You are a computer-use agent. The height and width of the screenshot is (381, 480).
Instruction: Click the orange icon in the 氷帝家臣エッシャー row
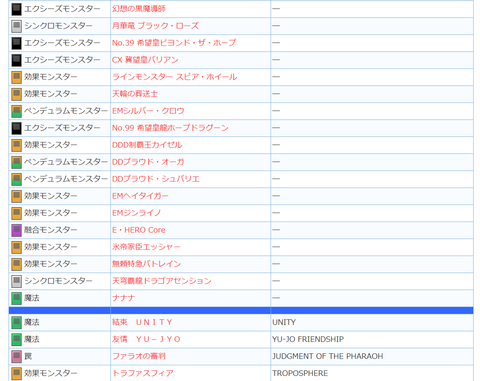[16, 247]
